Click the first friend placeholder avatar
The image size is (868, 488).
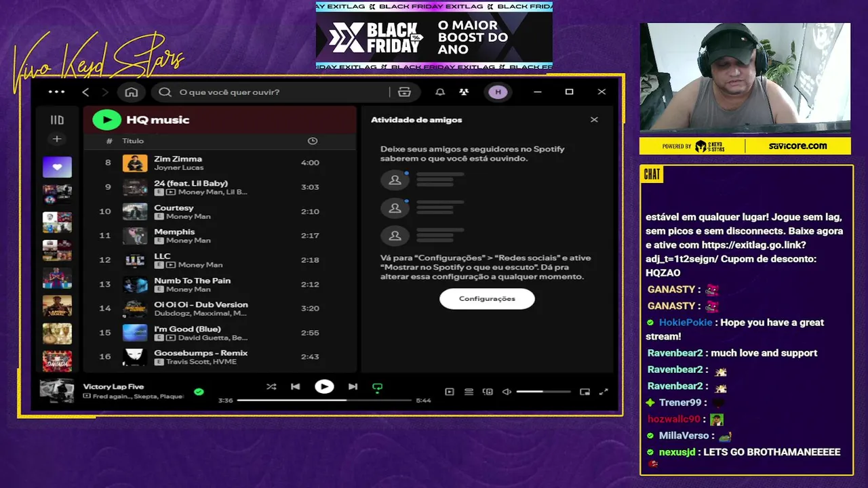(395, 180)
